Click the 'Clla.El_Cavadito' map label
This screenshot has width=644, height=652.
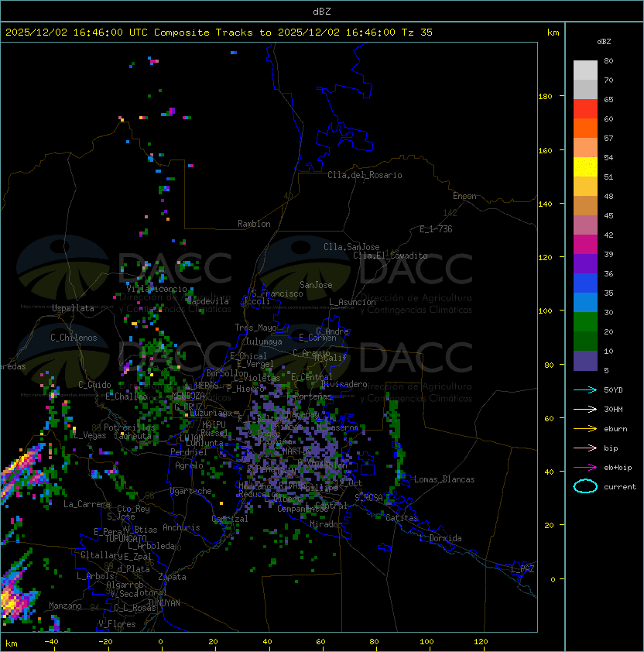point(390,256)
